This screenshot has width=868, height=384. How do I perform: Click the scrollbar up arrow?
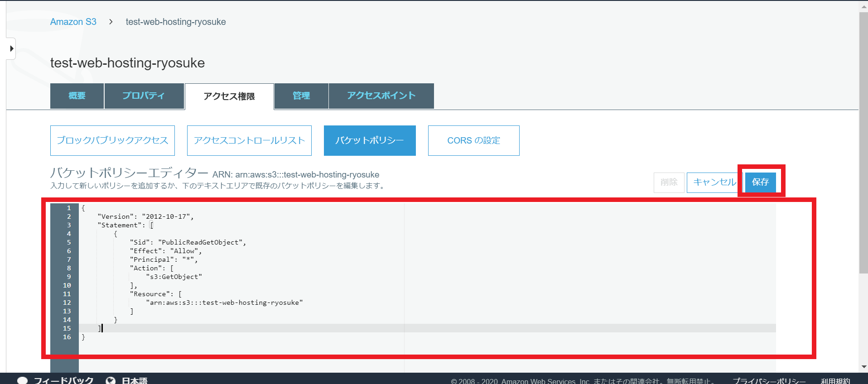pos(863,6)
